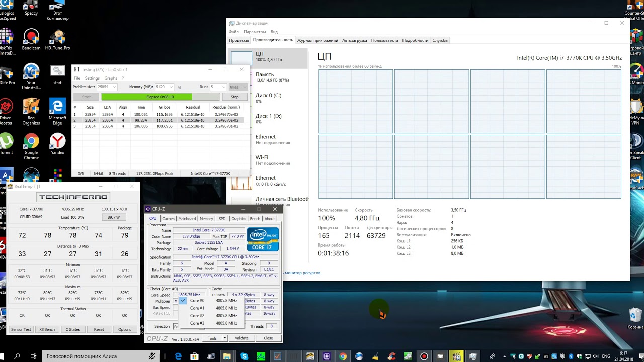The height and width of the screenshot is (362, 644).
Task: Click Reset button in RealTemp
Action: pos(99,329)
